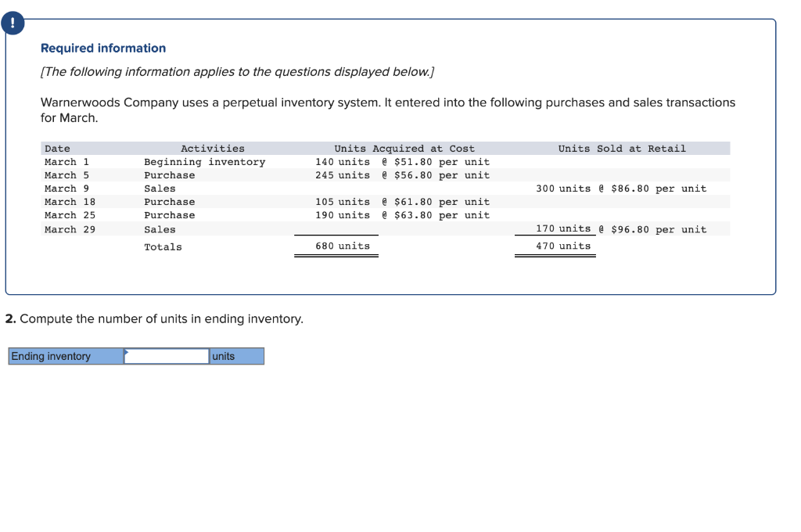Viewport: 801px width, 532px height.
Task: Select the 'March 25' date cell
Action: pos(70,215)
